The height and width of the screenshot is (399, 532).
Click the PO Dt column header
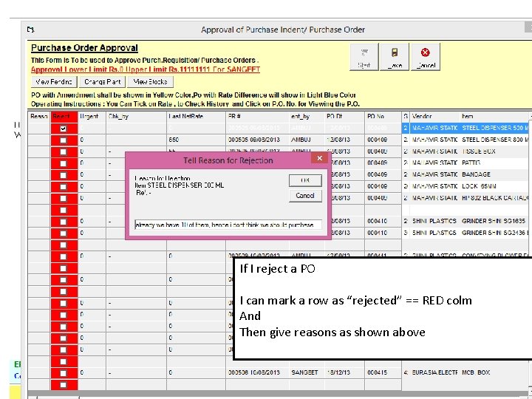[345, 117]
